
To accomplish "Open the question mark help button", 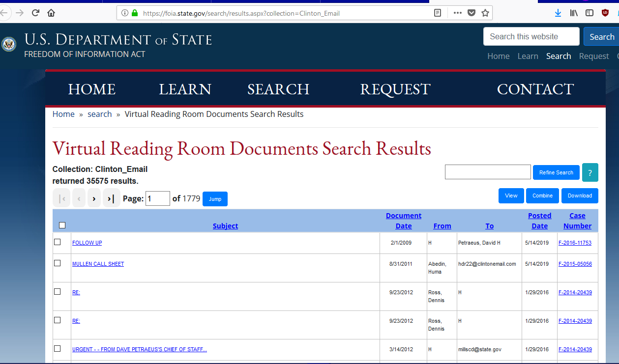I will (x=590, y=172).
